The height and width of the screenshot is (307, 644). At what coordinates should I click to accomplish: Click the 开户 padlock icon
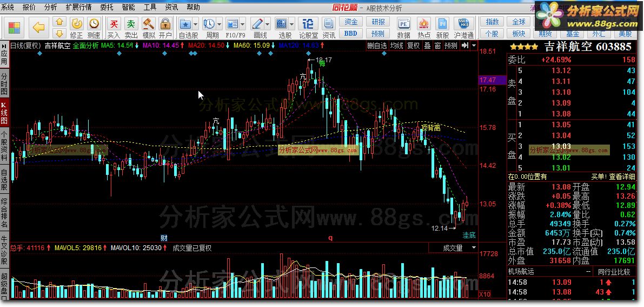[x=165, y=23]
